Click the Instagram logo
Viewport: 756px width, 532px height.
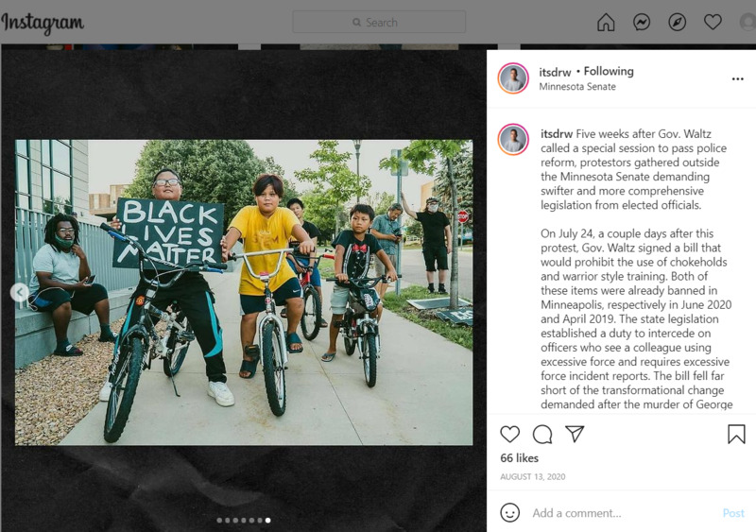pos(43,23)
